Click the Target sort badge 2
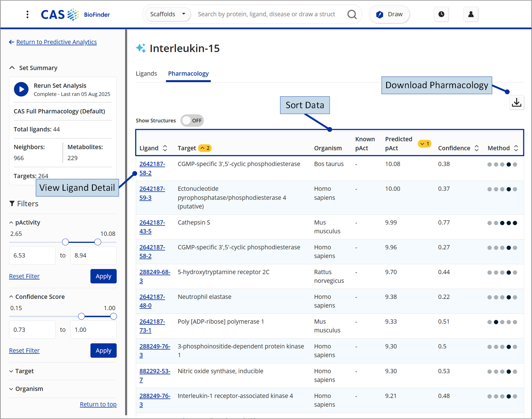The width and height of the screenshot is (532, 419). 205,148
